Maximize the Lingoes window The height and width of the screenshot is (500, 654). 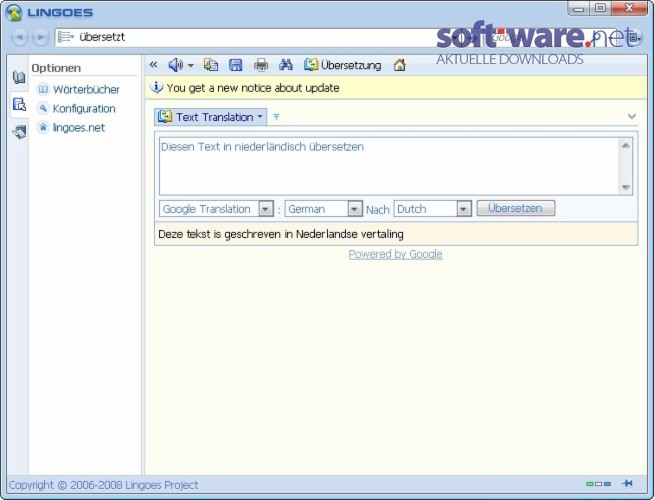tap(600, 8)
